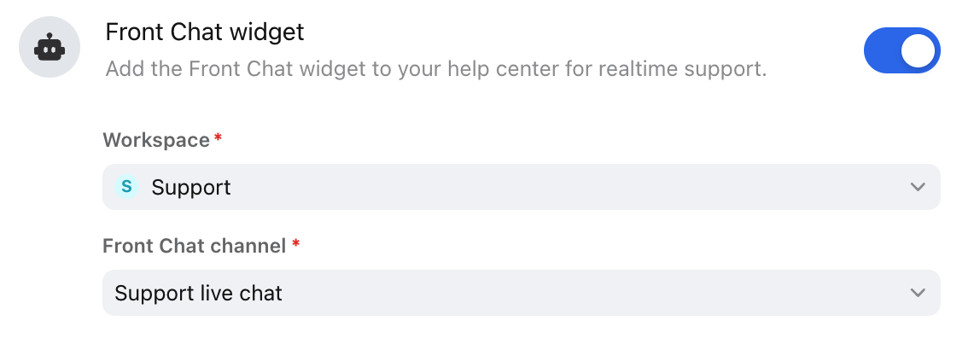The height and width of the screenshot is (338, 980).
Task: Click the robot chat bot icon
Action: tap(50, 48)
